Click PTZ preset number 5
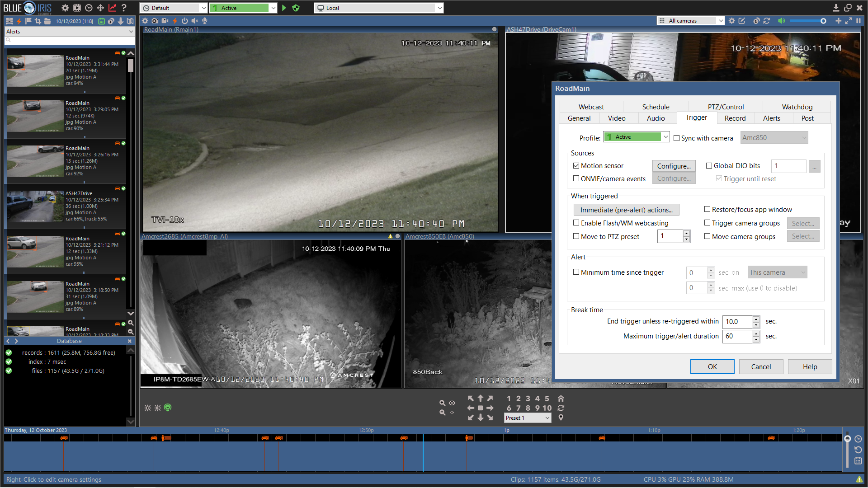Viewport: 868px width, 488px height. tap(547, 399)
